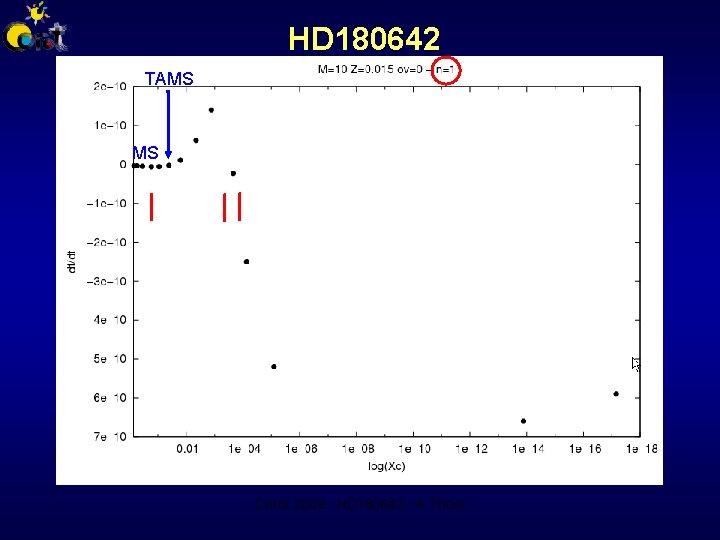Screen dimensions: 720x540
Task: Click the -1e-10 y-axis tick label
Action: [107, 203]
